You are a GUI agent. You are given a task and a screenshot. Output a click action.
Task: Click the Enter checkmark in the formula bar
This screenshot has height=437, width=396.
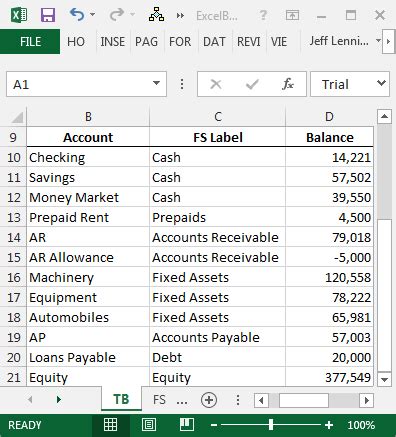(252, 84)
